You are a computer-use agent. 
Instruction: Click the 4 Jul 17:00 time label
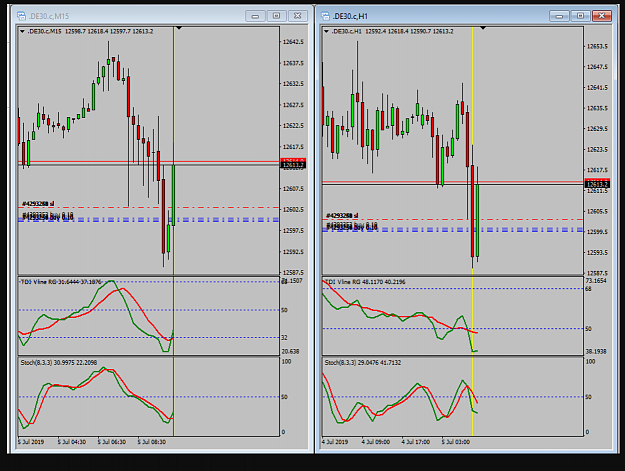point(416,442)
